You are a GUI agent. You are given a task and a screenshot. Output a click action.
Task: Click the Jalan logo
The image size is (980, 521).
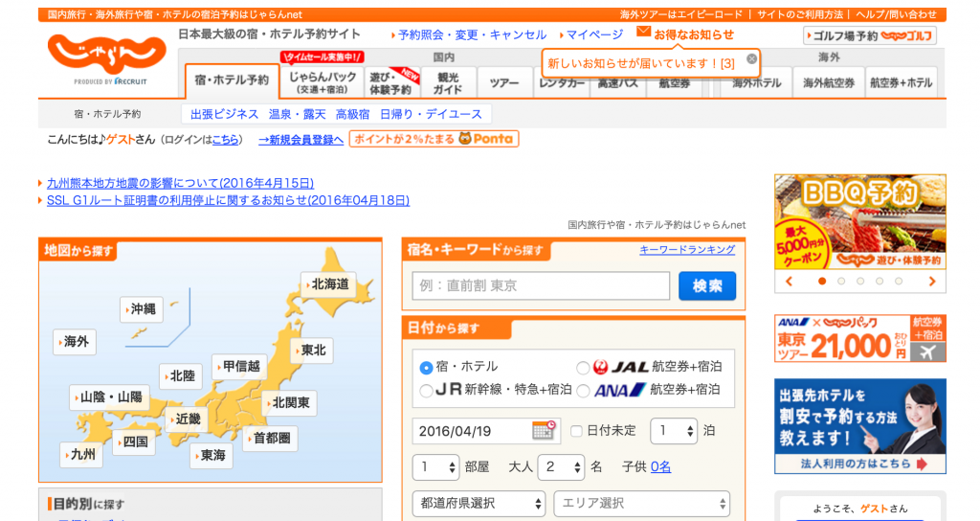click(107, 55)
